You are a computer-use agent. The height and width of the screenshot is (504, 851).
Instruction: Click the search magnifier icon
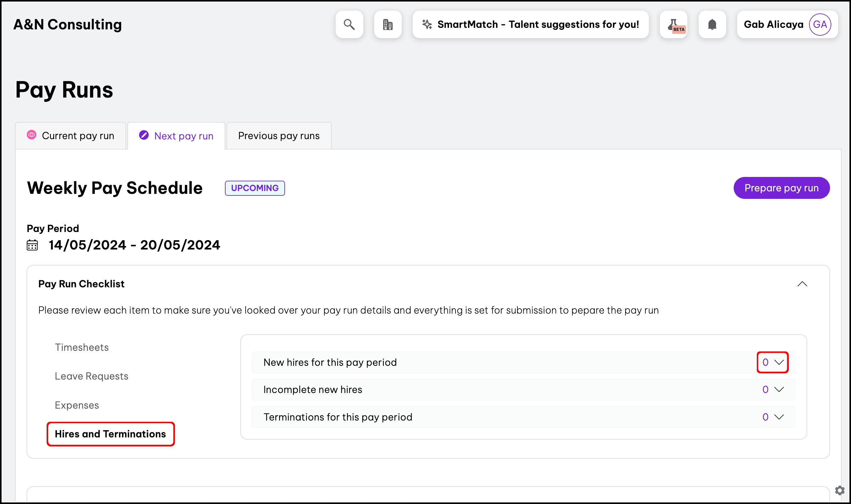coord(349,24)
